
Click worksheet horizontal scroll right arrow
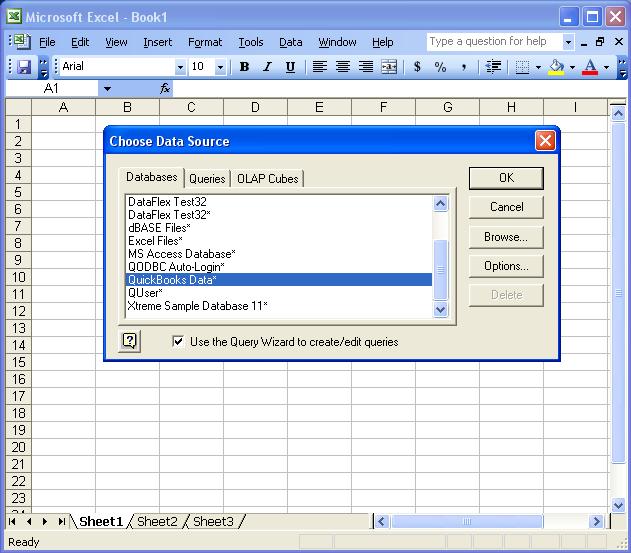pos(596,522)
